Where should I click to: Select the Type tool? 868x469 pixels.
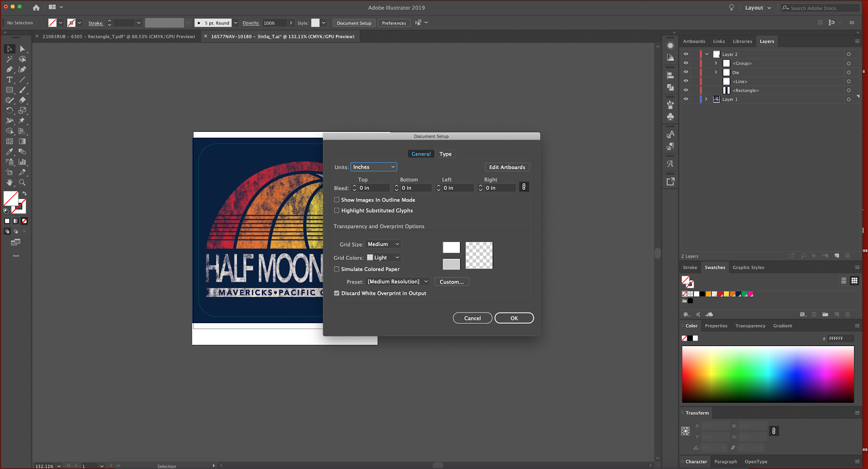(x=9, y=80)
